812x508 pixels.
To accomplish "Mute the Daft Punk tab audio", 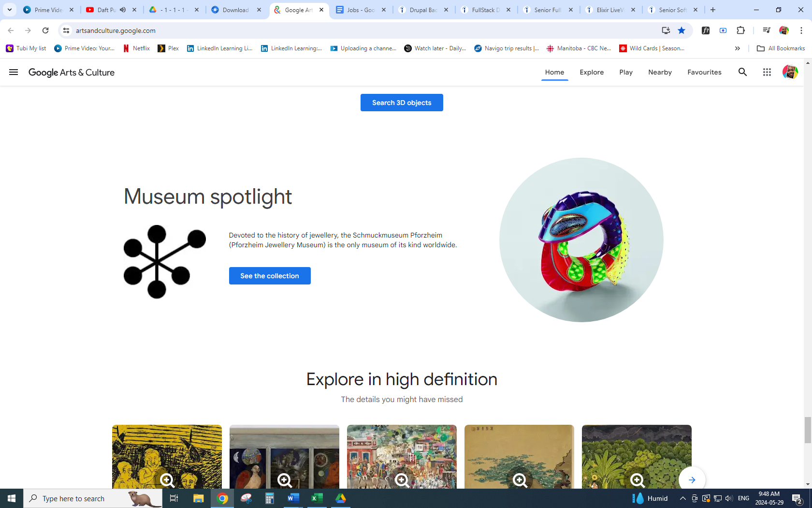I will coord(123,10).
